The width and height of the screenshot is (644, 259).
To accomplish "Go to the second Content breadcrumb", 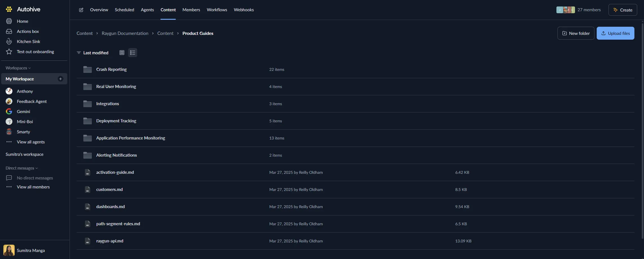I will (x=165, y=33).
